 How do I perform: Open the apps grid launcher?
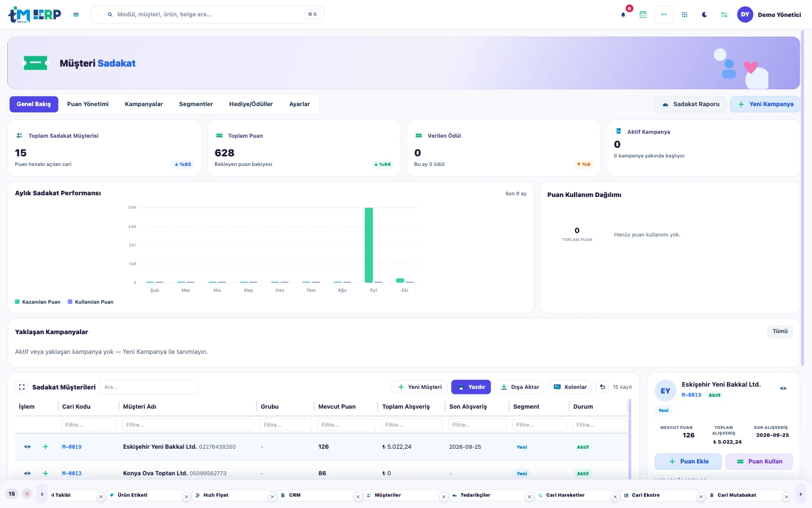[685, 15]
